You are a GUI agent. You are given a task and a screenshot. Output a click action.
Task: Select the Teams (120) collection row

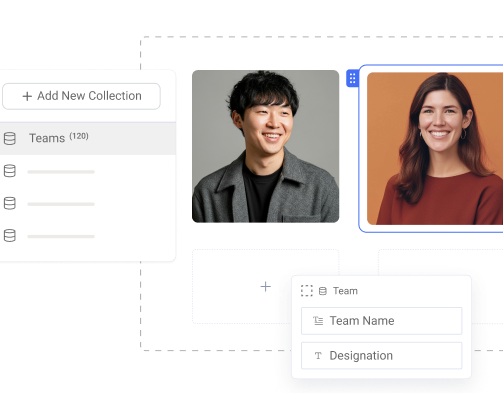point(88,138)
